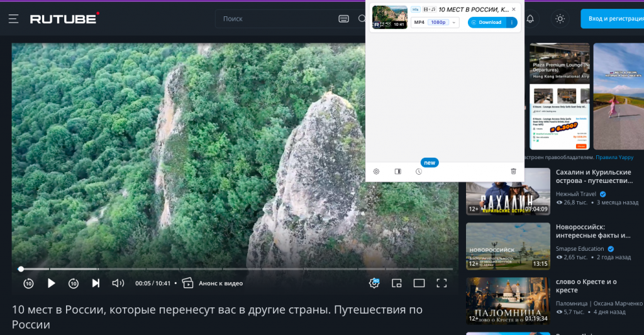Enable picture-in-picture mode
The height and width of the screenshot is (335, 644).
point(397,283)
